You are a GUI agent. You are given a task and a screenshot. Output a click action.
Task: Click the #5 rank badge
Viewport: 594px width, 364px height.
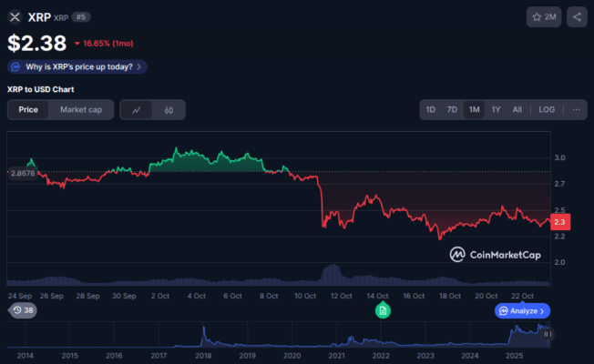(x=81, y=17)
